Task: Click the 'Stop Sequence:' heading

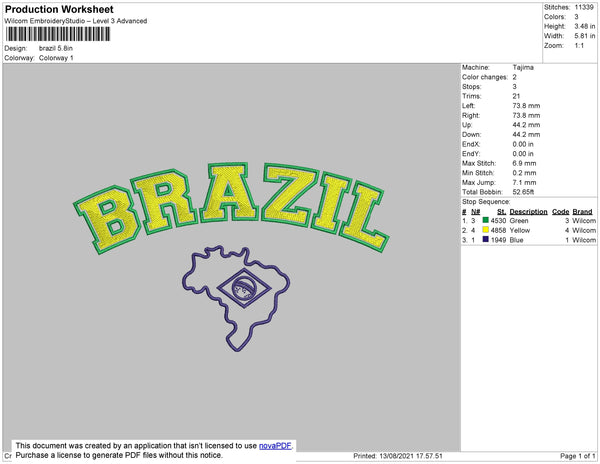Action: point(486,202)
